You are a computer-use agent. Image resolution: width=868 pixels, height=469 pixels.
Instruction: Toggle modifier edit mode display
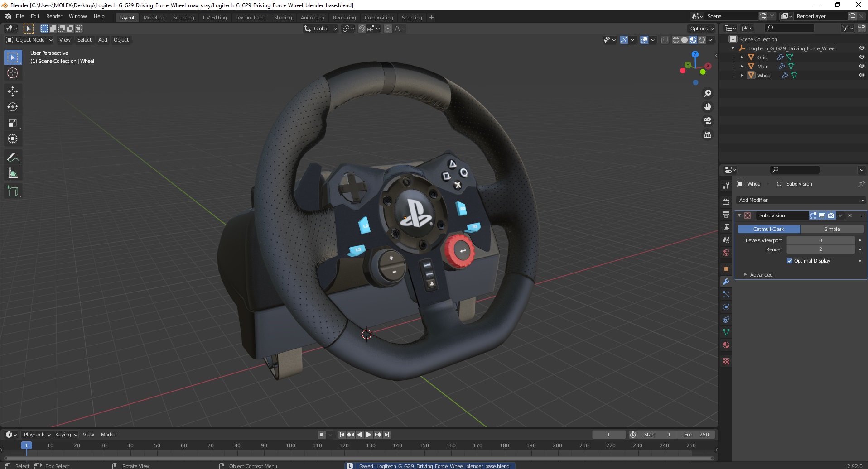(x=813, y=215)
